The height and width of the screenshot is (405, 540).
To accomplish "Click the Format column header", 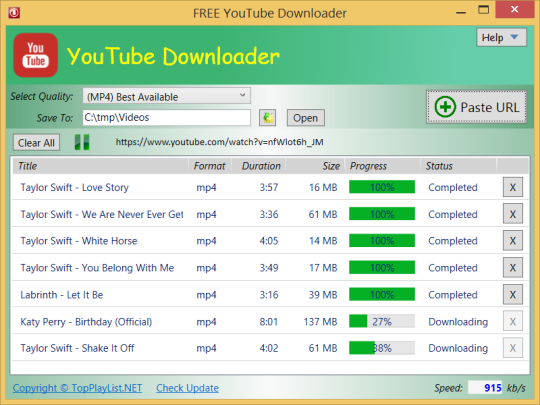I will (x=210, y=166).
